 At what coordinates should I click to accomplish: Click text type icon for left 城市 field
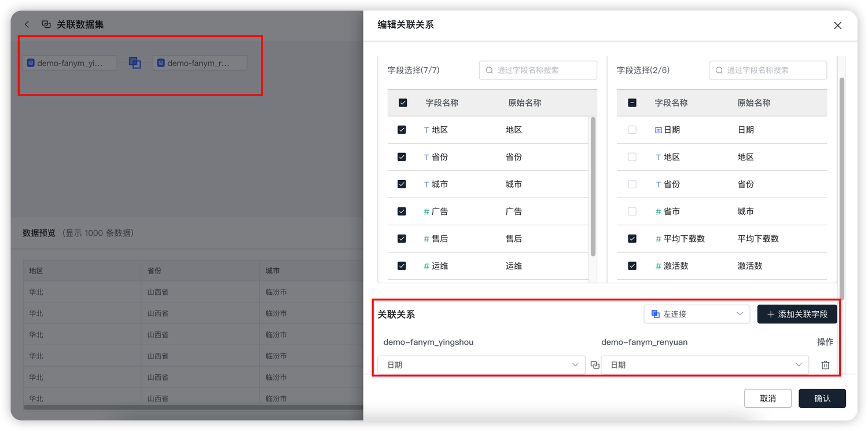click(x=426, y=184)
